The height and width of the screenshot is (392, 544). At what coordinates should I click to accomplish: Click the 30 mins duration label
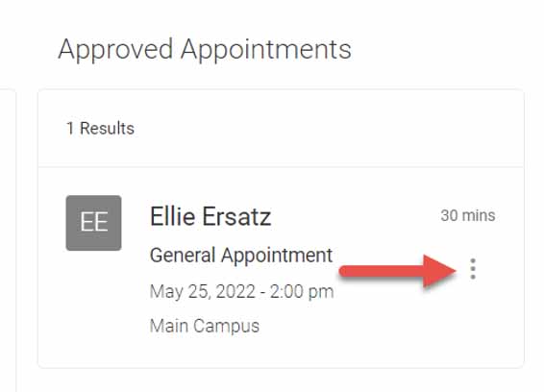(x=468, y=215)
